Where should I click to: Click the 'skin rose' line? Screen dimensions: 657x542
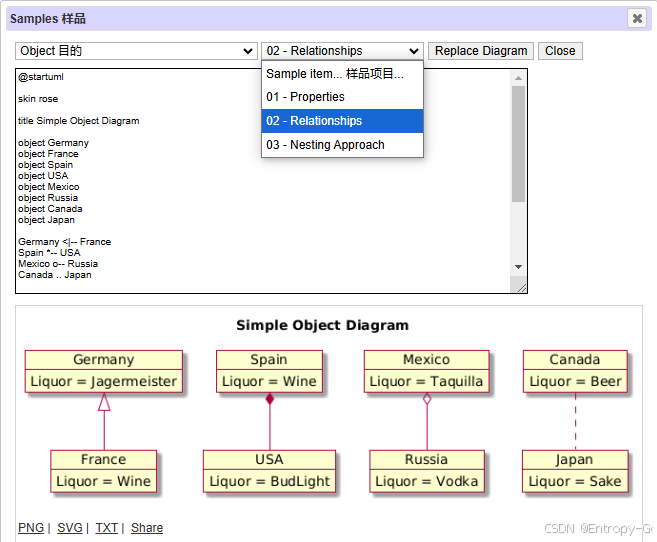[38, 99]
